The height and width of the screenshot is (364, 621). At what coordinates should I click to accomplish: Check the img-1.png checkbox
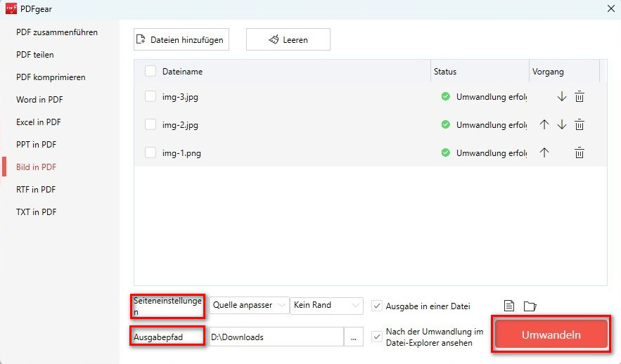[x=151, y=152]
